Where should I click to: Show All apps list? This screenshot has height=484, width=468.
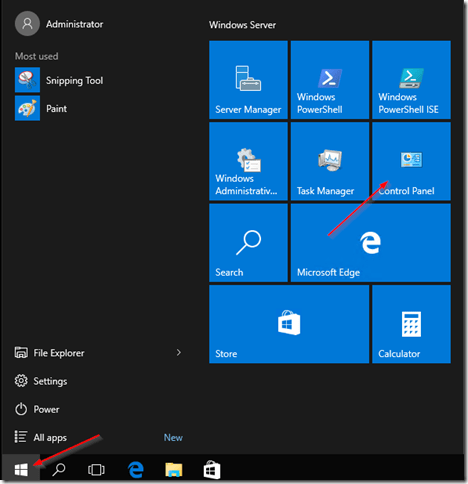pyautogui.click(x=41, y=437)
